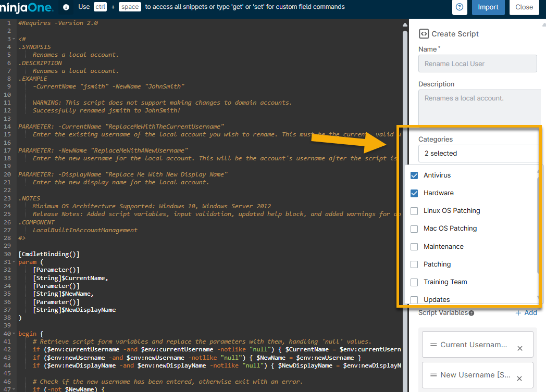
Task: Fold the begin block at line 40
Action: point(14,334)
